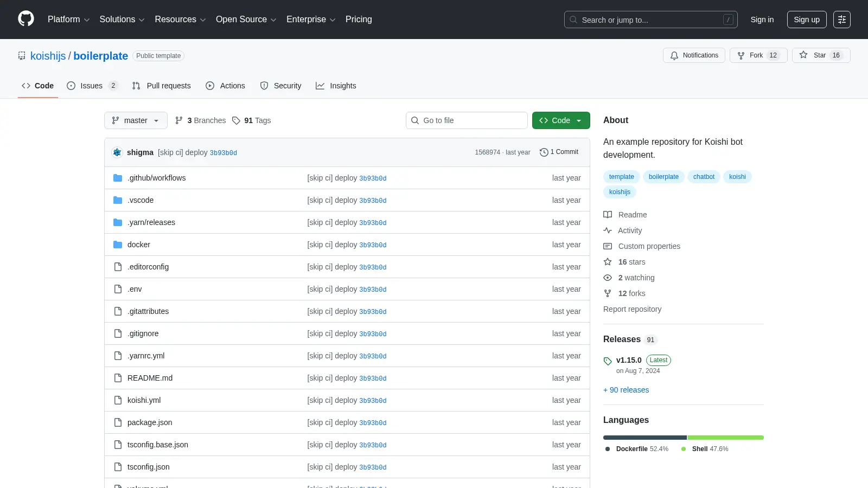Click the Go to file search field
This screenshot has height=488, width=868.
click(x=467, y=120)
